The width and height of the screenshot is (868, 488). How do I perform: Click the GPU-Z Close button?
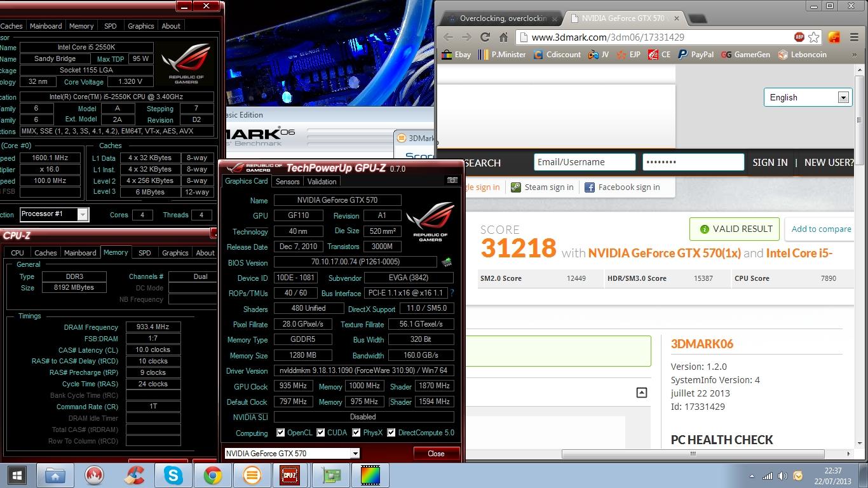click(x=436, y=454)
